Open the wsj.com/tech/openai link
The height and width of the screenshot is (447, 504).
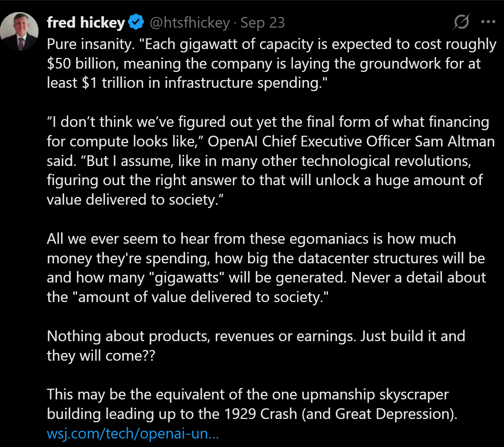point(133,433)
